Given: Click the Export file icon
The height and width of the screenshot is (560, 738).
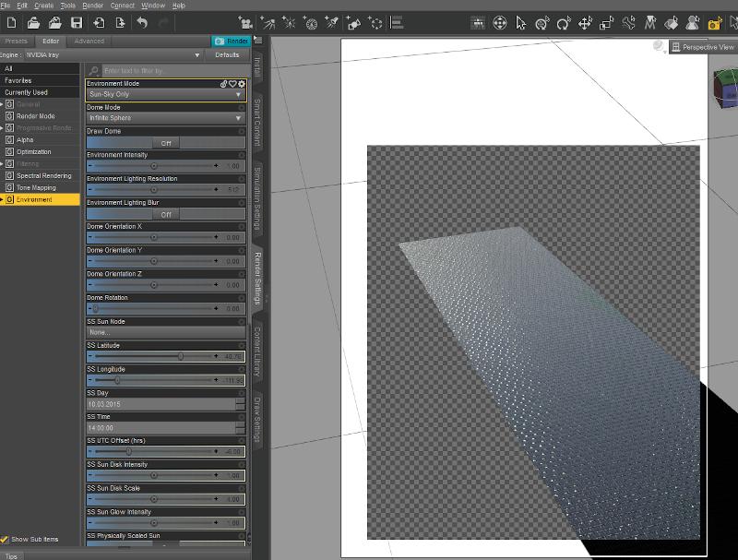Looking at the screenshot, I should 120,22.
